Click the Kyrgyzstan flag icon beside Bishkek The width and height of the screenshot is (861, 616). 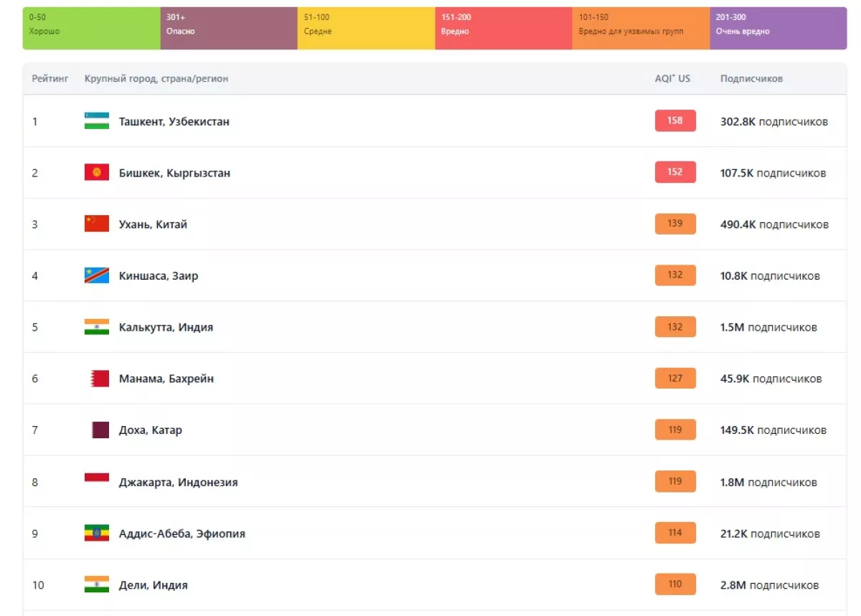97,173
